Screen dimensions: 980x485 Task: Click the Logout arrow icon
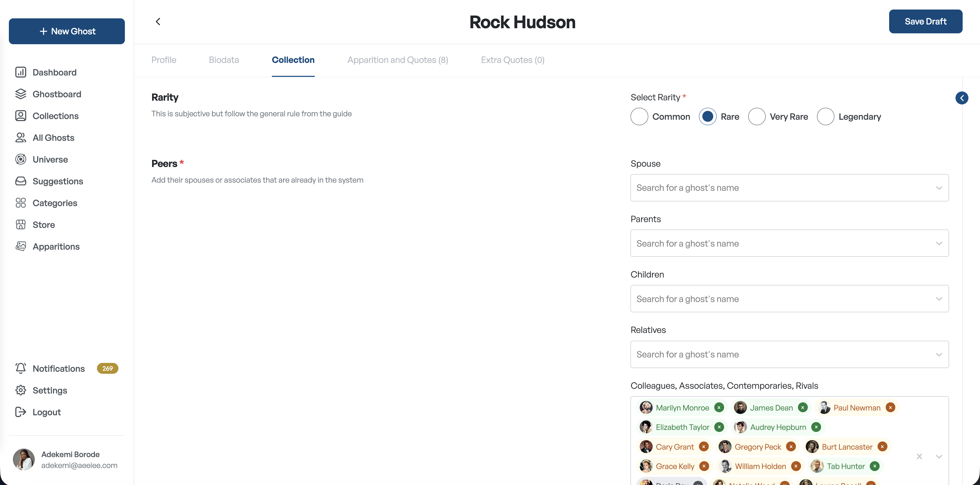tap(20, 412)
